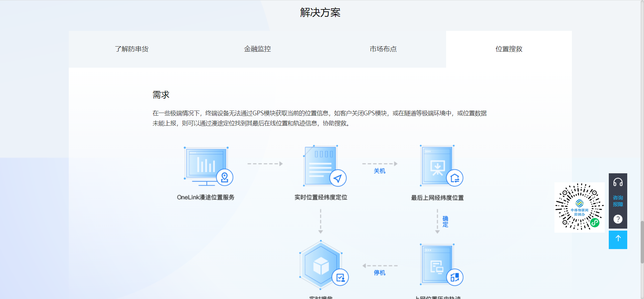The image size is (644, 299).
Task: Open the 咨询报障 support link
Action: (x=618, y=201)
